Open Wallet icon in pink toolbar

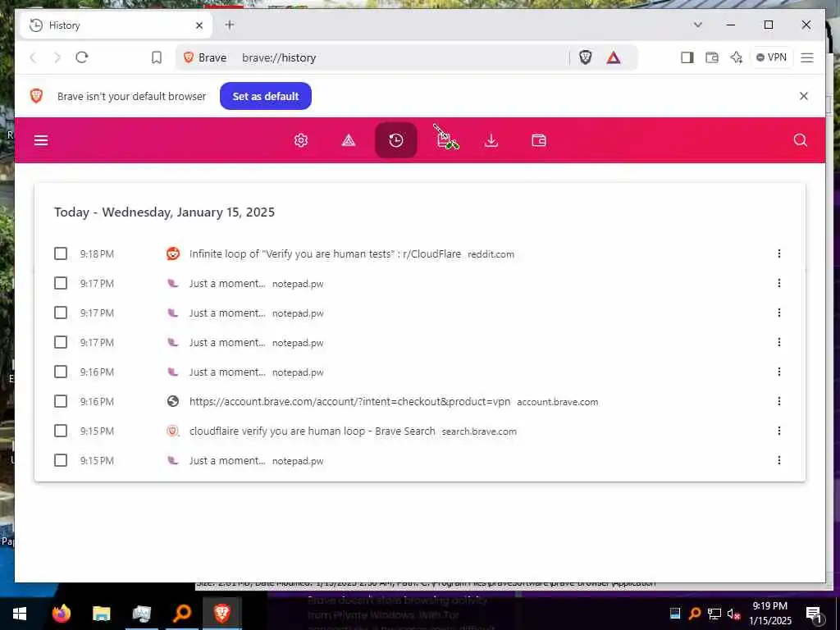[538, 140]
